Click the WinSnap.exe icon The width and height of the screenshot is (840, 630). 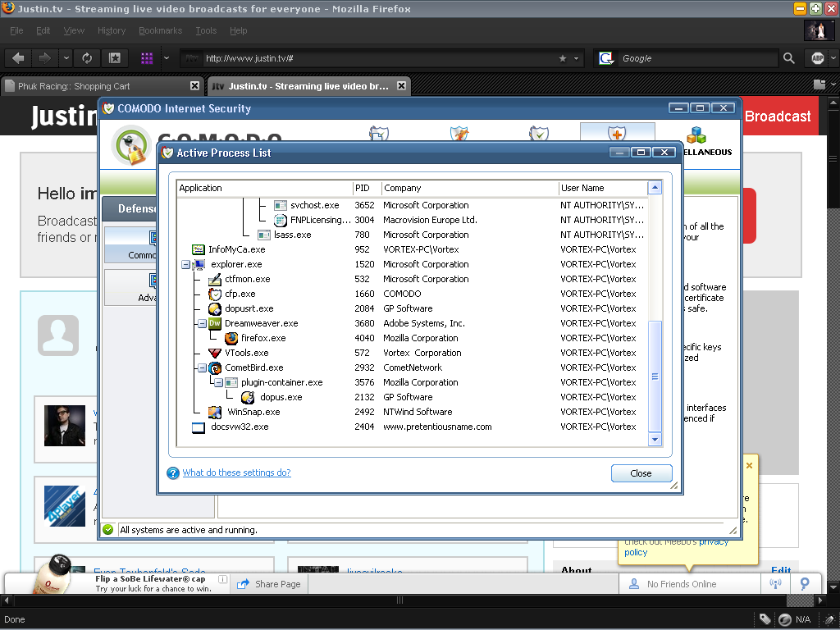(x=215, y=412)
